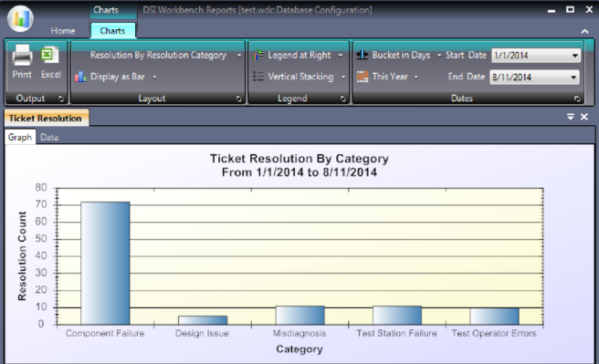Click the Bucket in Days label

[x=401, y=56]
